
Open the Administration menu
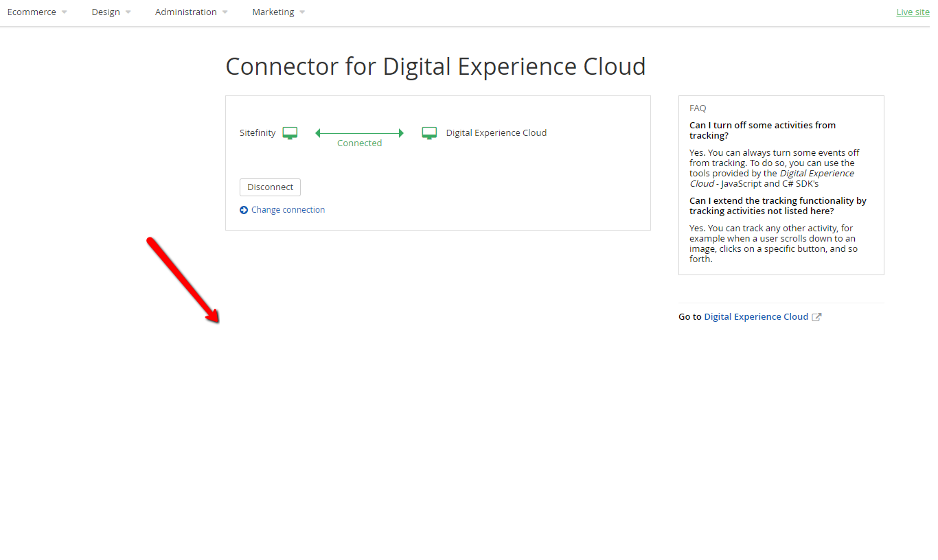(186, 12)
